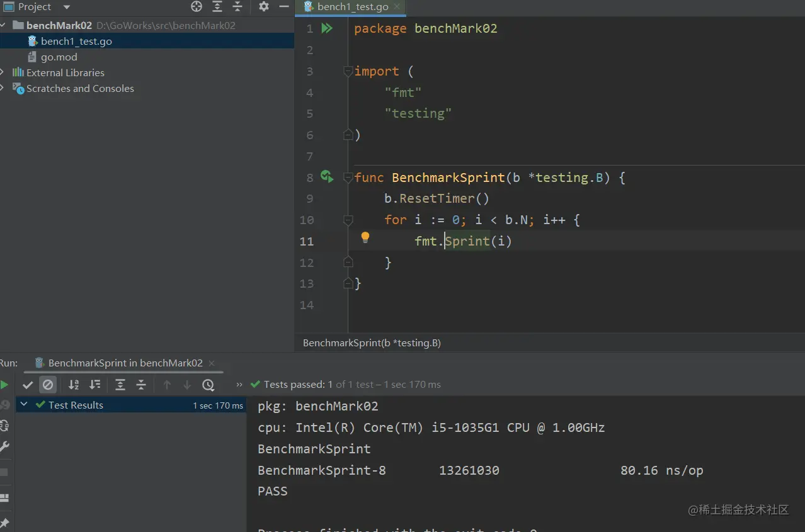Click 'package benchMark02' on line 1
This screenshot has height=532, width=805.
[x=426, y=29]
